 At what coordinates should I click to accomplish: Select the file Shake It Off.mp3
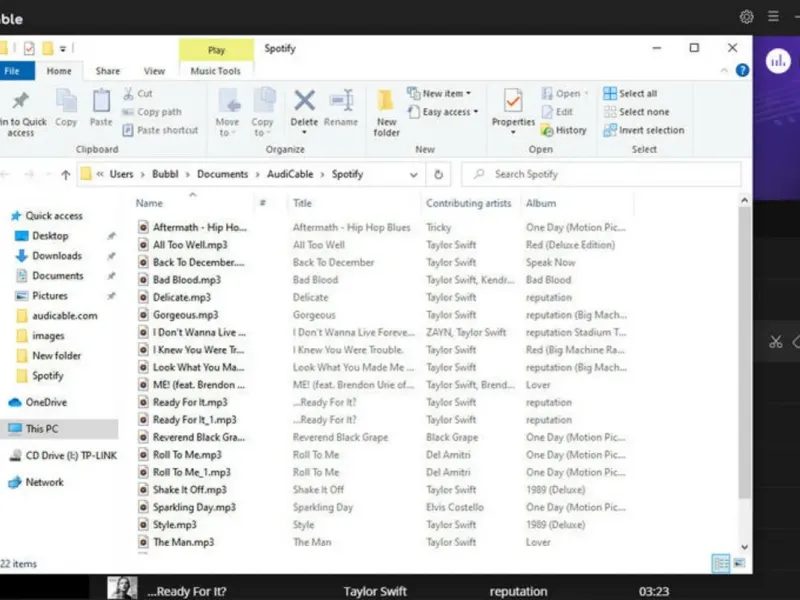pos(190,490)
